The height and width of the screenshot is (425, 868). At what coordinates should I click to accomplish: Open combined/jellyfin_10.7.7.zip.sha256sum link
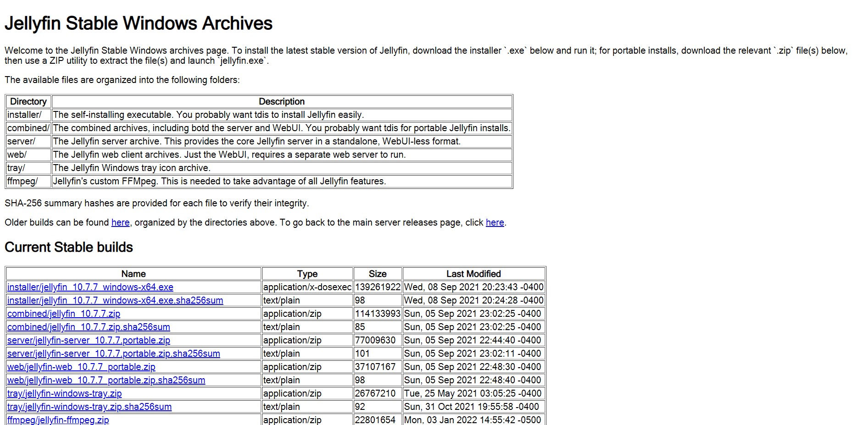[89, 327]
